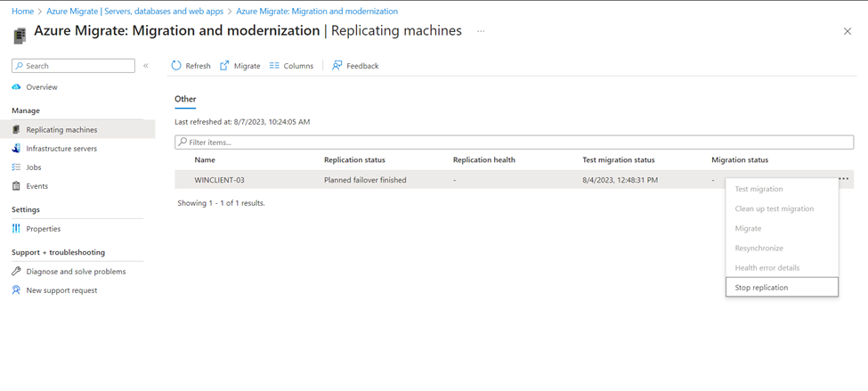This screenshot has width=868, height=391.
Task: Click the Filter items input field
Action: point(515,143)
